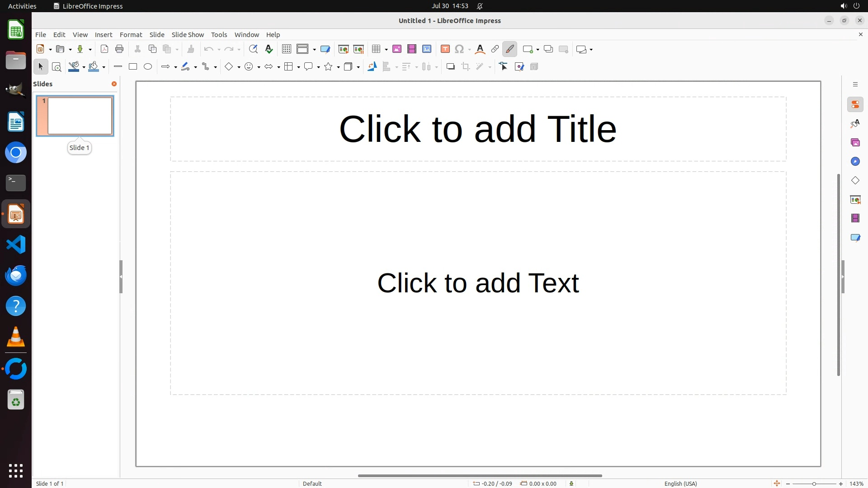This screenshot has height=488, width=868.
Task: Click the Export as PDF icon
Action: point(104,49)
